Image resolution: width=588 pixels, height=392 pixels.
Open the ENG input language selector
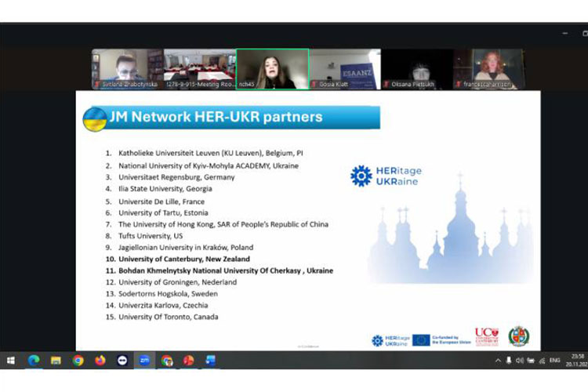coord(555,361)
